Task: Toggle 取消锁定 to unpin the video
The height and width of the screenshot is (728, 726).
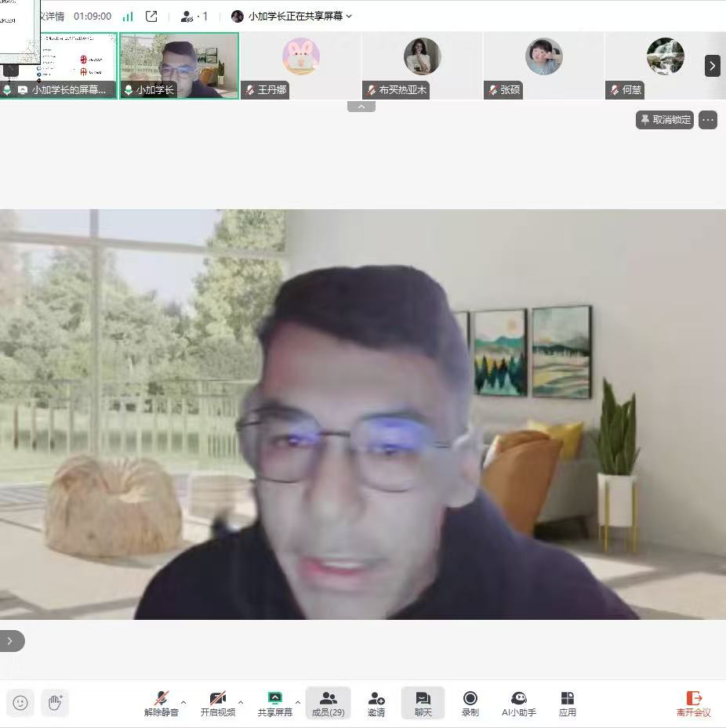Action: (665, 120)
